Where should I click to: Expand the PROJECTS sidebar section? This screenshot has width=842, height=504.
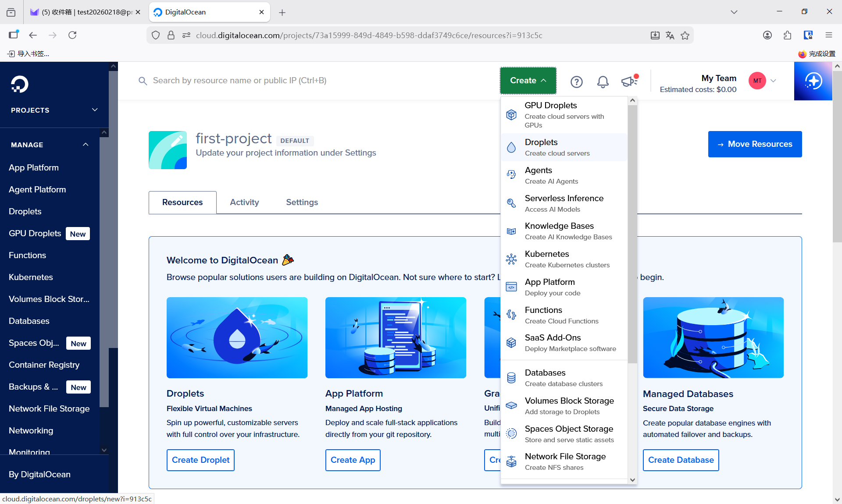[95, 110]
